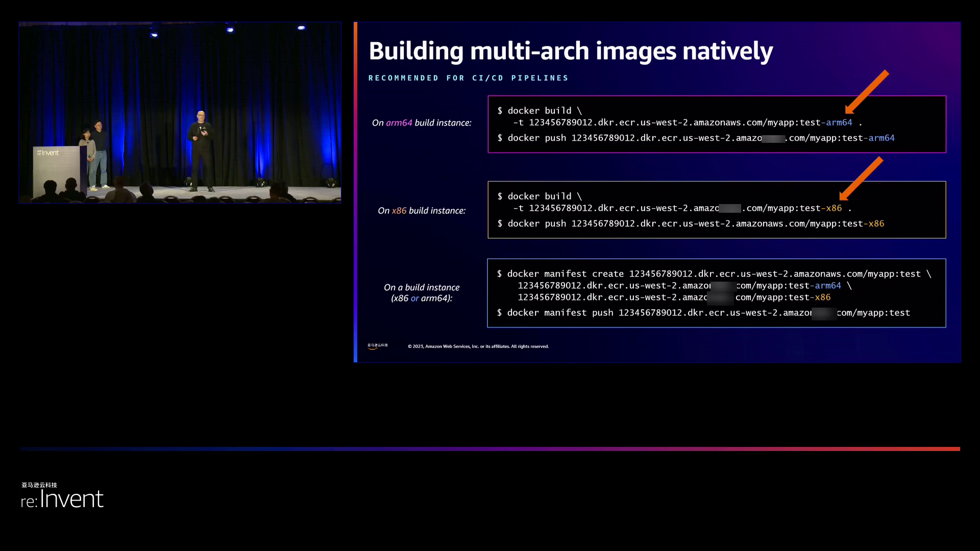The width and height of the screenshot is (980, 551).
Task: Click the copyright notice in slide footer
Action: [478, 346]
